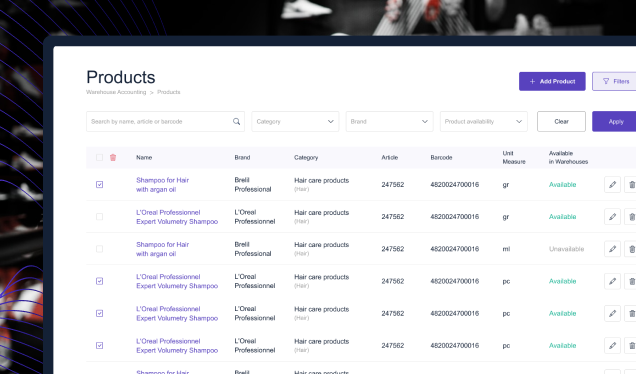The height and width of the screenshot is (374, 636).
Task: Open Shampoo for Hair link in Available gr row
Action: (x=162, y=185)
